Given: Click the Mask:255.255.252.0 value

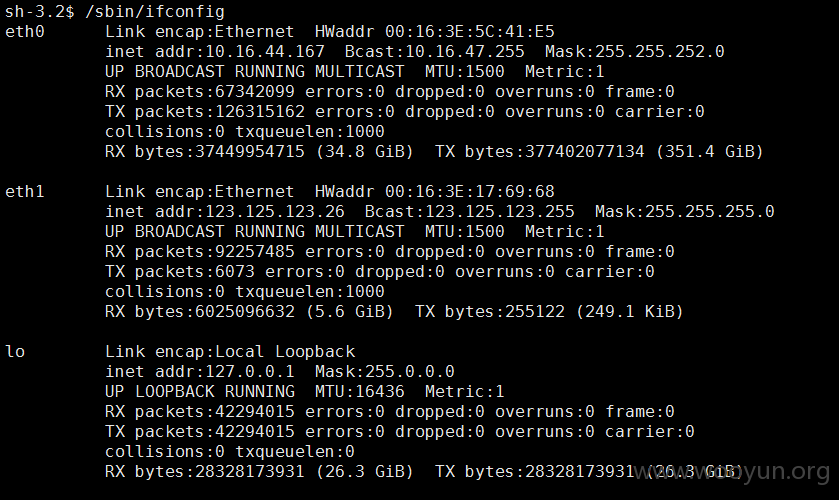Looking at the screenshot, I should (x=635, y=51).
